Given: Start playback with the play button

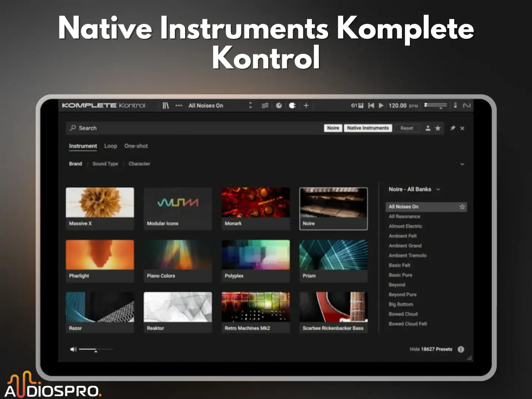Looking at the screenshot, I should 381,106.
